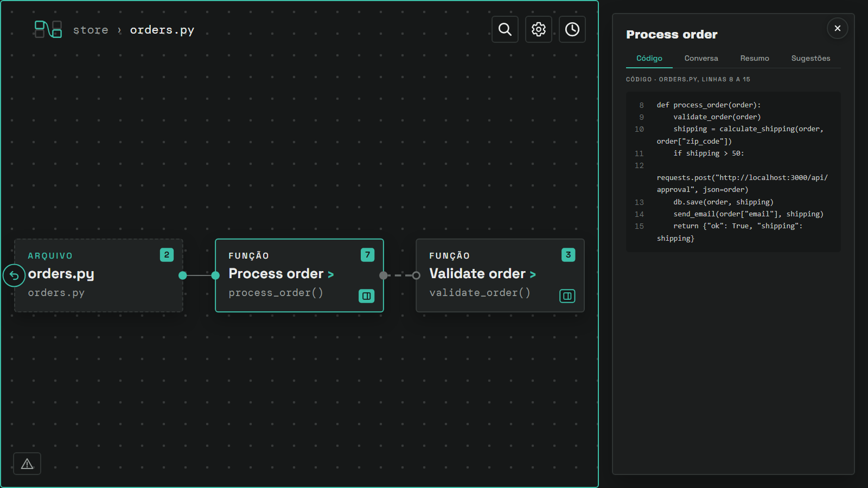Click code line 8 def process_order
The width and height of the screenshot is (868, 488).
[x=709, y=105]
